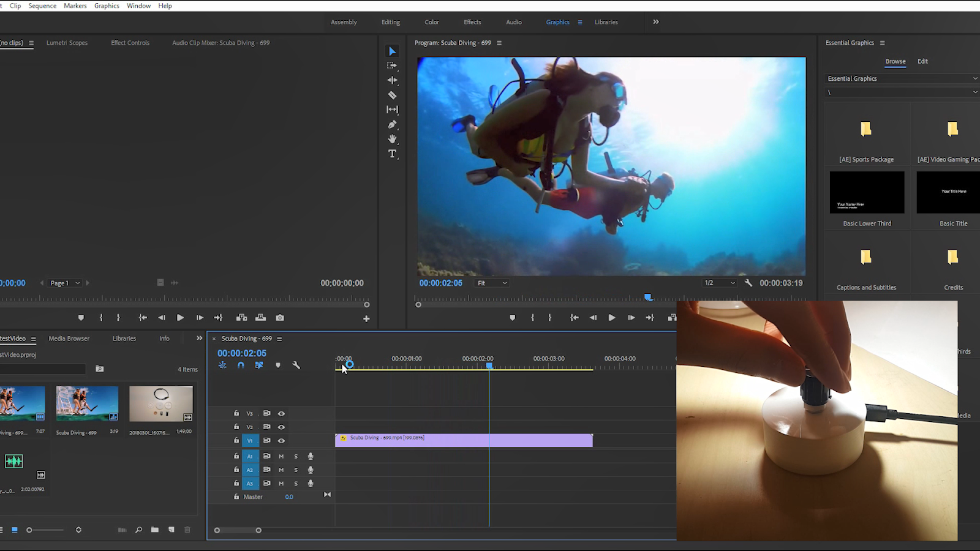This screenshot has height=551, width=980.
Task: Solo audio track A2
Action: click(x=296, y=470)
